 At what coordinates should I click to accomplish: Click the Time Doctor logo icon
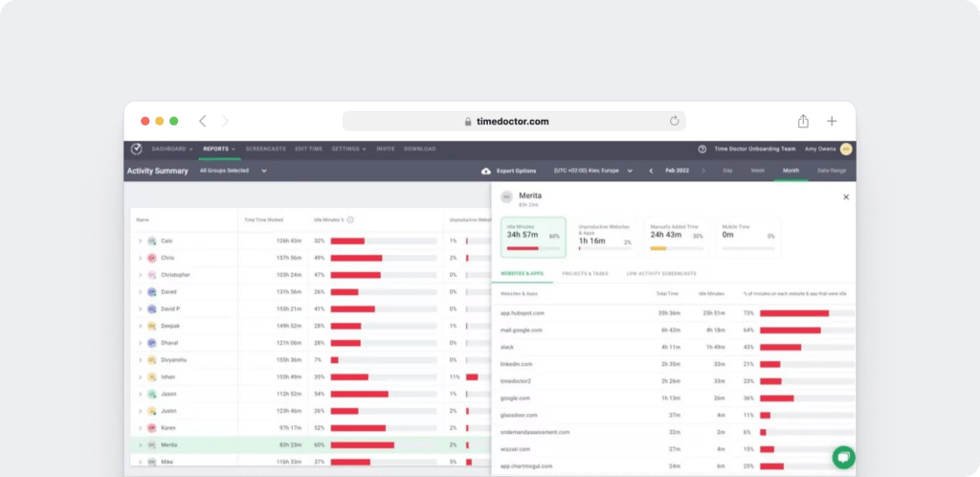coord(136,148)
